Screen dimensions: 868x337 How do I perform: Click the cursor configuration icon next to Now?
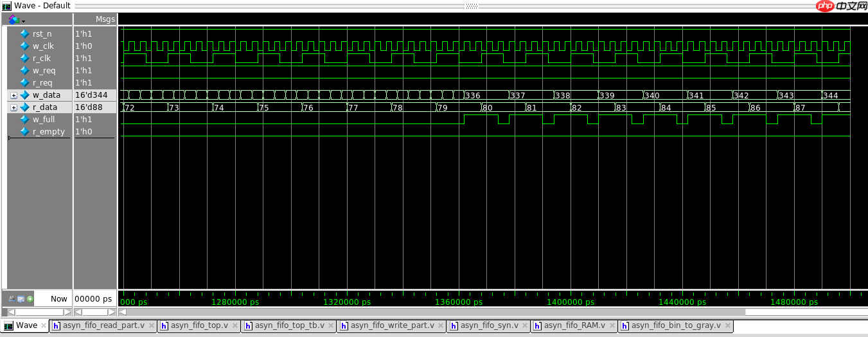tap(21, 299)
